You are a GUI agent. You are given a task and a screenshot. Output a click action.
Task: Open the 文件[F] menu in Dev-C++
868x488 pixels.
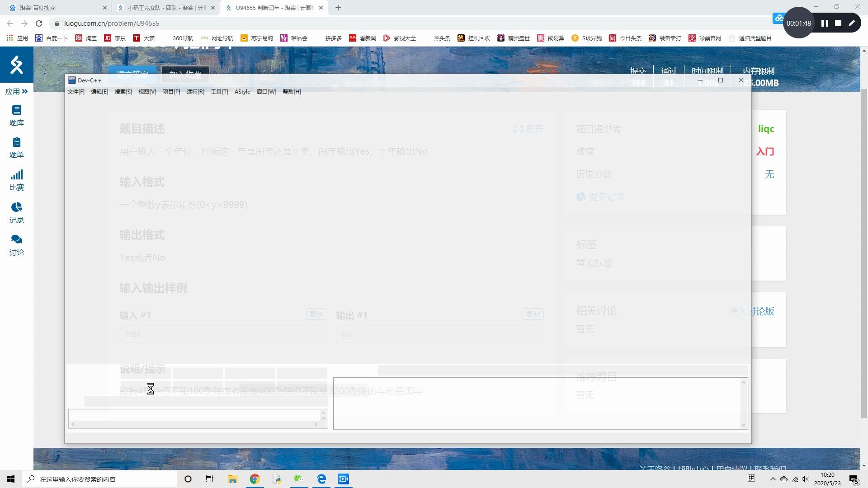click(x=76, y=92)
